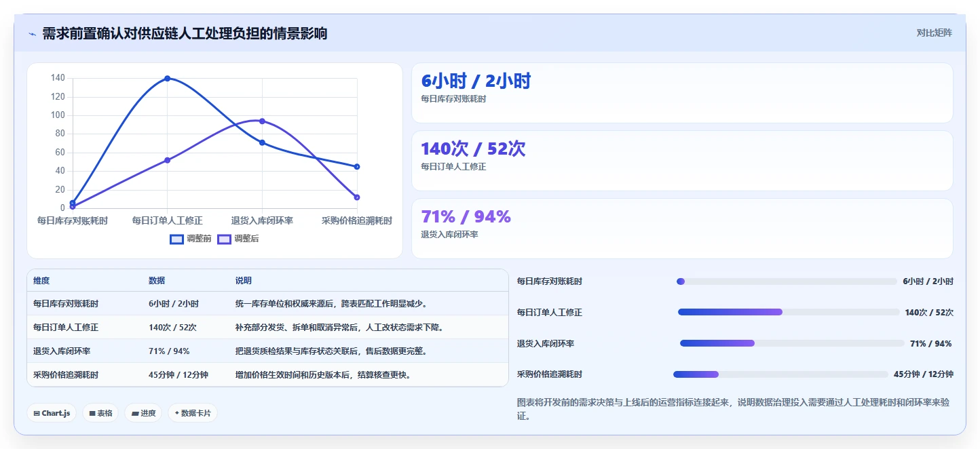
Task: Click the 退货入库闭环率 progress bar
Action: pos(791,343)
